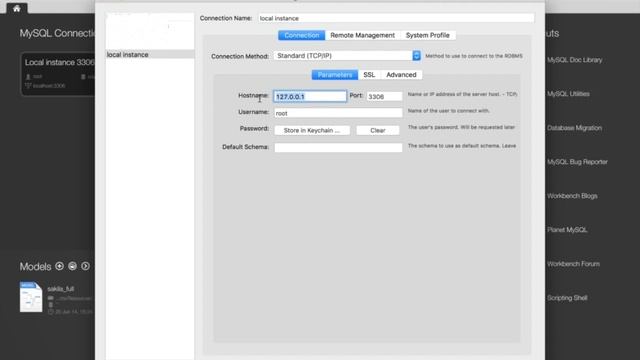Open MySQL Bug Reporter shortcut
The height and width of the screenshot is (360, 640).
point(577,162)
